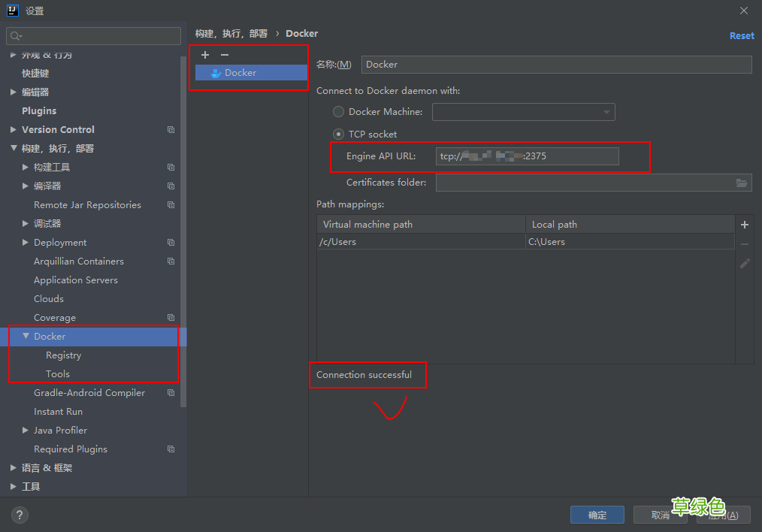Select the TCP socket radio button
762x532 pixels.
pyautogui.click(x=339, y=135)
